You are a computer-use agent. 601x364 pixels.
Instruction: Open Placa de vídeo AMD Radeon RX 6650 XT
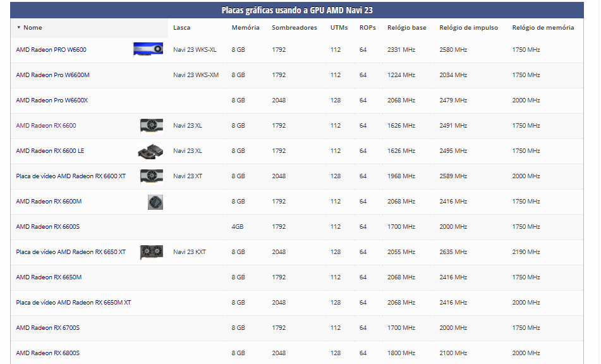pyautogui.click(x=71, y=252)
